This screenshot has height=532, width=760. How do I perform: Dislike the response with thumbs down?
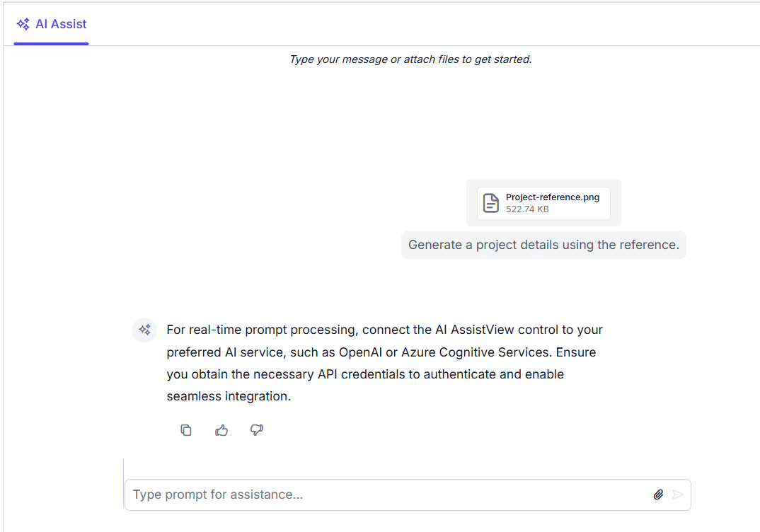tap(257, 430)
